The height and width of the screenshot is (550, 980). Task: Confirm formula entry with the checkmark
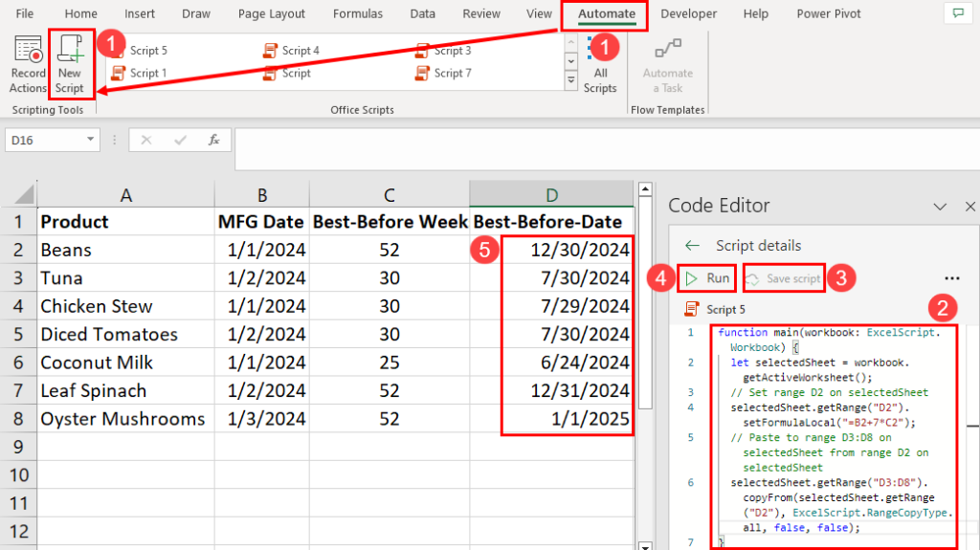click(181, 140)
